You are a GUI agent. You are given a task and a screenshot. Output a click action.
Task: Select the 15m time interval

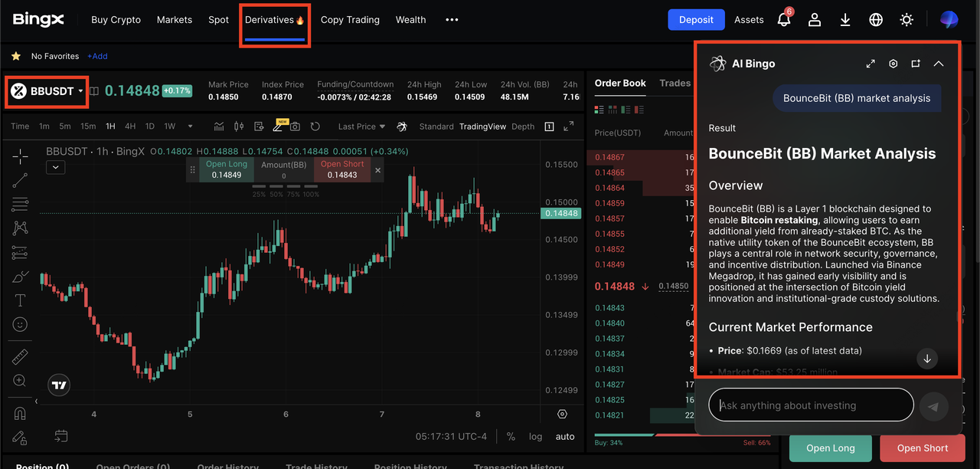[88, 126]
